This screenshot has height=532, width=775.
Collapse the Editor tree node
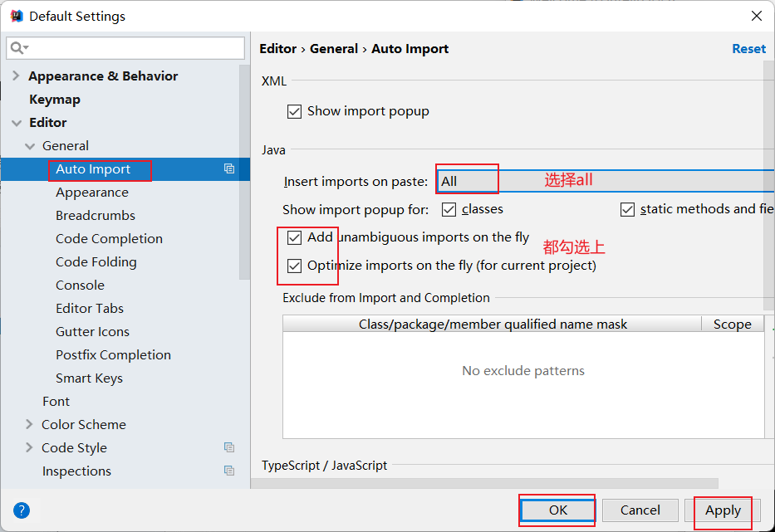(17, 123)
